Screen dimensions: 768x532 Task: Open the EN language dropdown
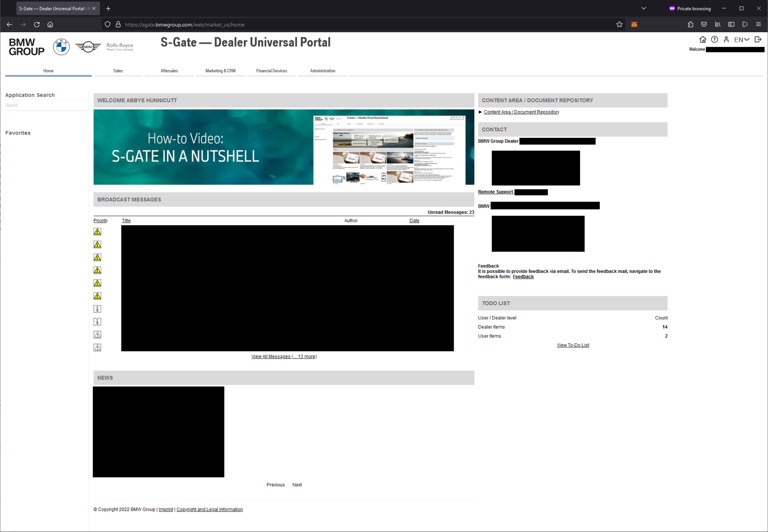(x=741, y=40)
